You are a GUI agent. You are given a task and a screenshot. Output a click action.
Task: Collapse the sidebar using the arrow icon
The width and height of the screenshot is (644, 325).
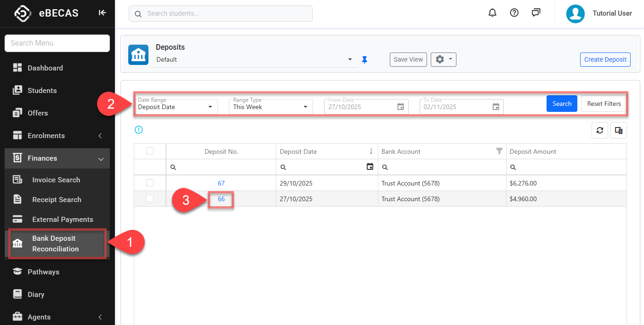102,13
